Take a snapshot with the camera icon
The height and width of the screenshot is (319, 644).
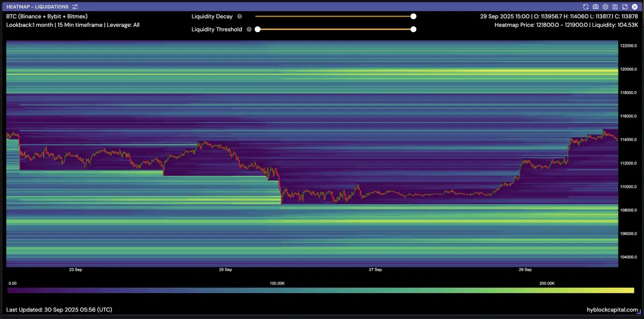[x=596, y=7]
